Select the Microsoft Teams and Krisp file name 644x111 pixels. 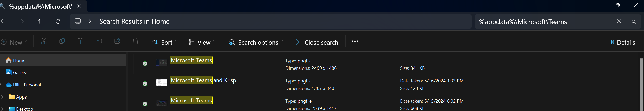pos(203,80)
